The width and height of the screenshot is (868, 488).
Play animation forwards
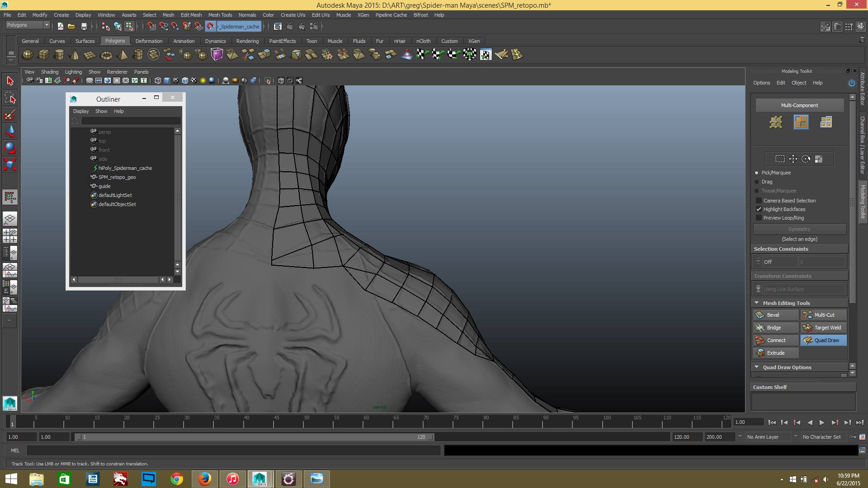coord(822,422)
